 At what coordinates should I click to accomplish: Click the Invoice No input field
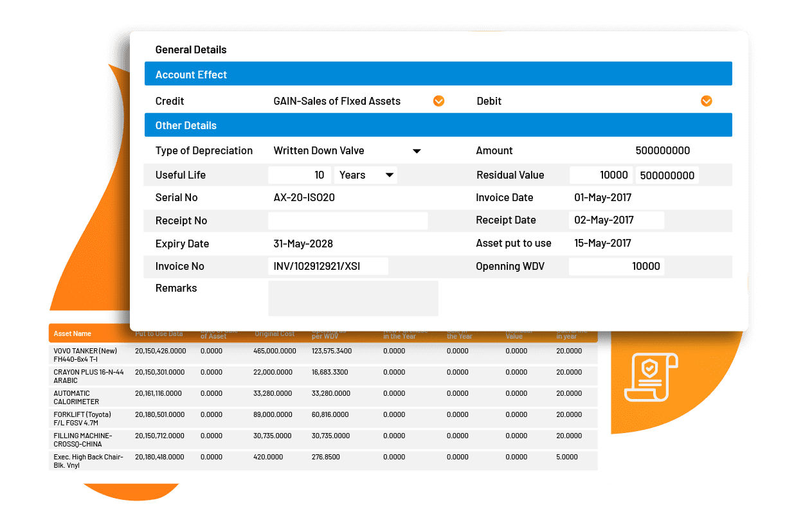coord(328,266)
